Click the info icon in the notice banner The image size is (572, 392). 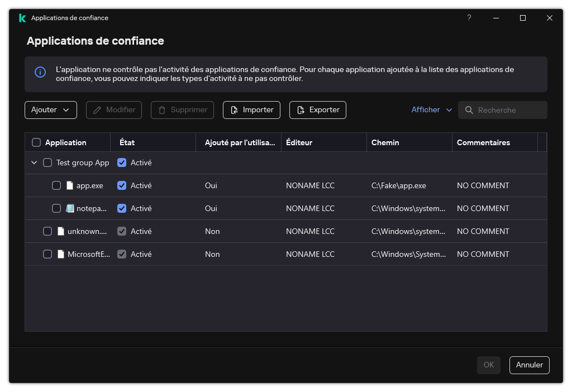click(x=40, y=73)
